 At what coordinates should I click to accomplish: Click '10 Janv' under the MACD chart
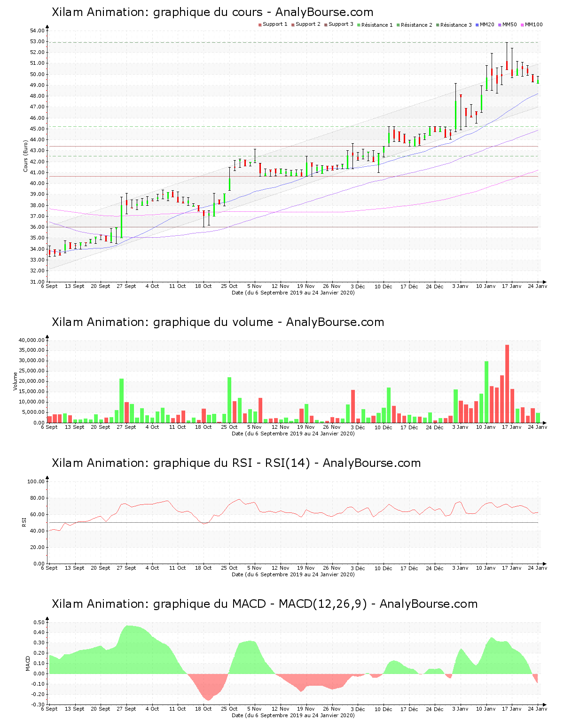pyautogui.click(x=486, y=709)
